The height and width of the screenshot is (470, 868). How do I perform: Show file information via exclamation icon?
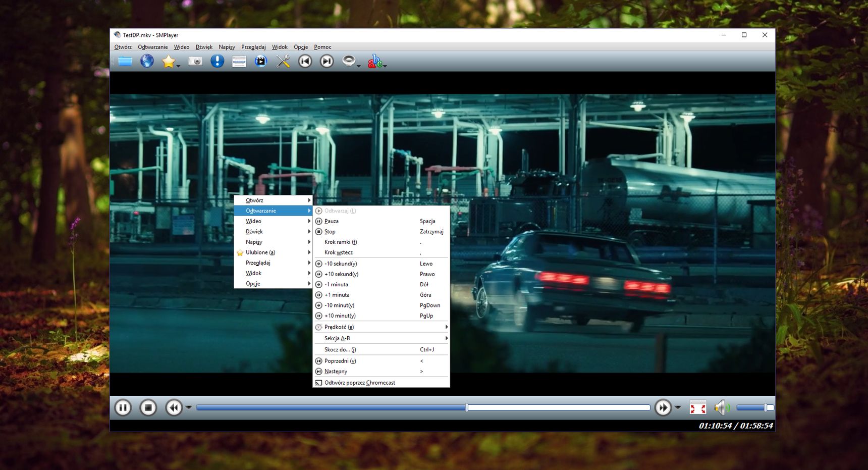217,61
